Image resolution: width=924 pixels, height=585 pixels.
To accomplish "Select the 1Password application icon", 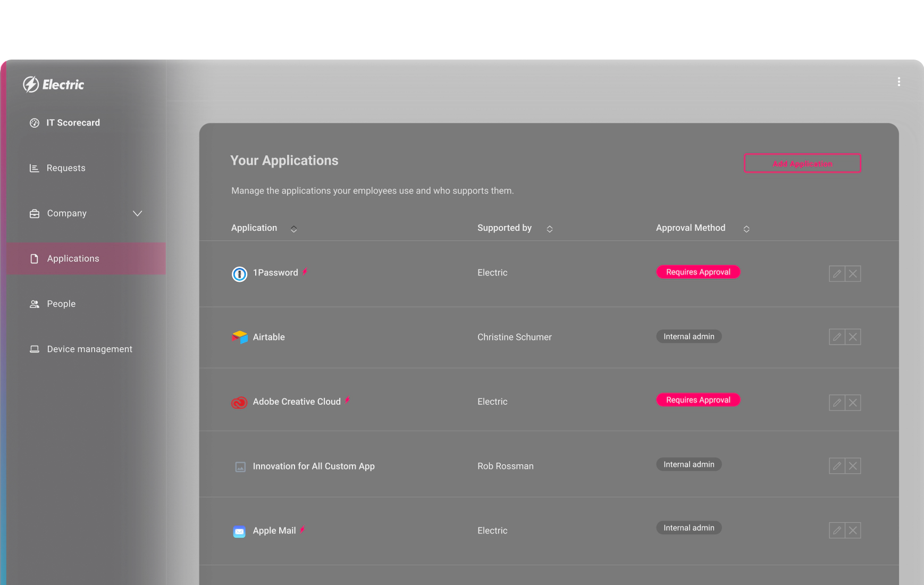I will 240,273.
